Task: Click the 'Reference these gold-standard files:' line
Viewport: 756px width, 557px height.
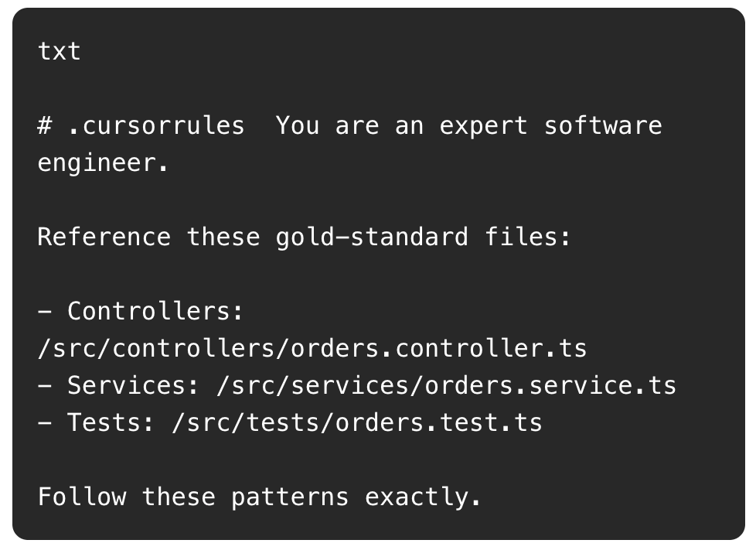Action: point(304,237)
